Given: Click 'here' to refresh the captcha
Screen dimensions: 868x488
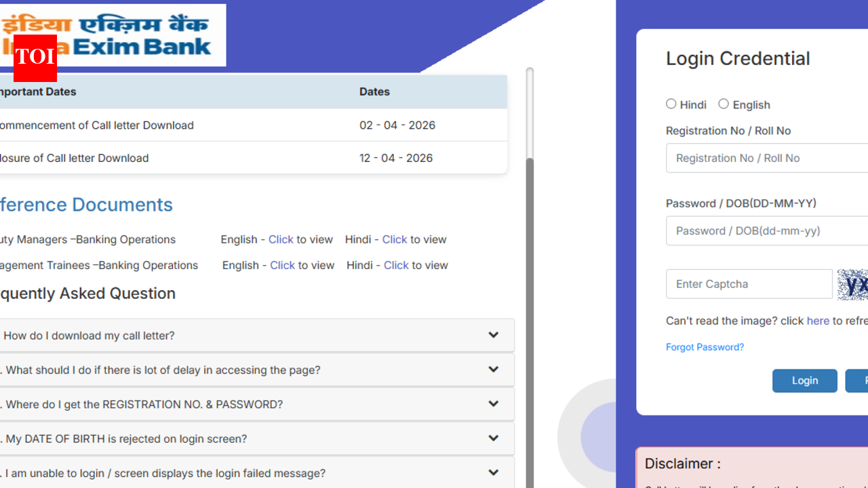Looking at the screenshot, I should tap(818, 321).
